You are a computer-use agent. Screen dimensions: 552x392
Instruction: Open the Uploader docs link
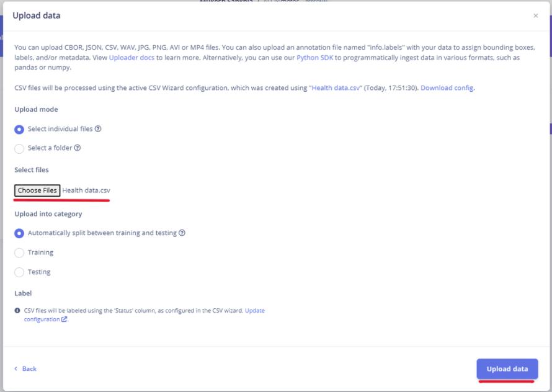(x=131, y=58)
